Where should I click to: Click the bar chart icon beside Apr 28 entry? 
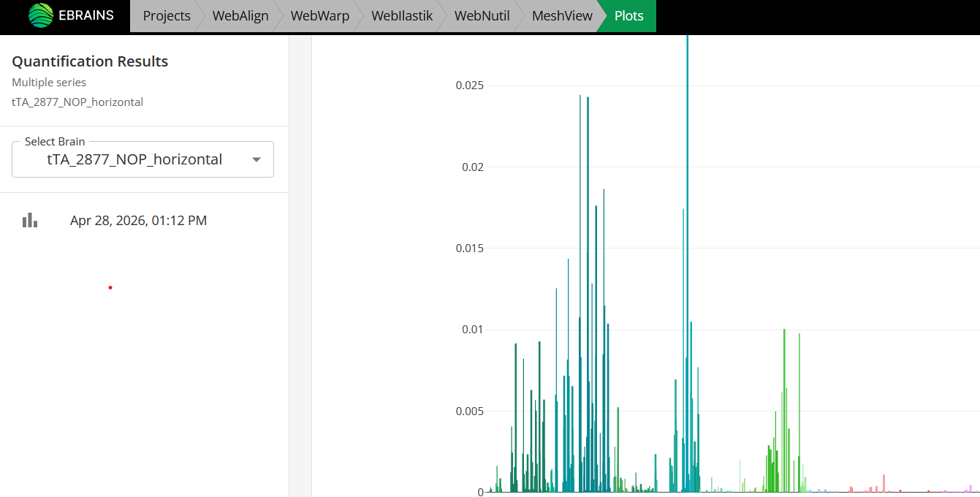click(x=30, y=220)
